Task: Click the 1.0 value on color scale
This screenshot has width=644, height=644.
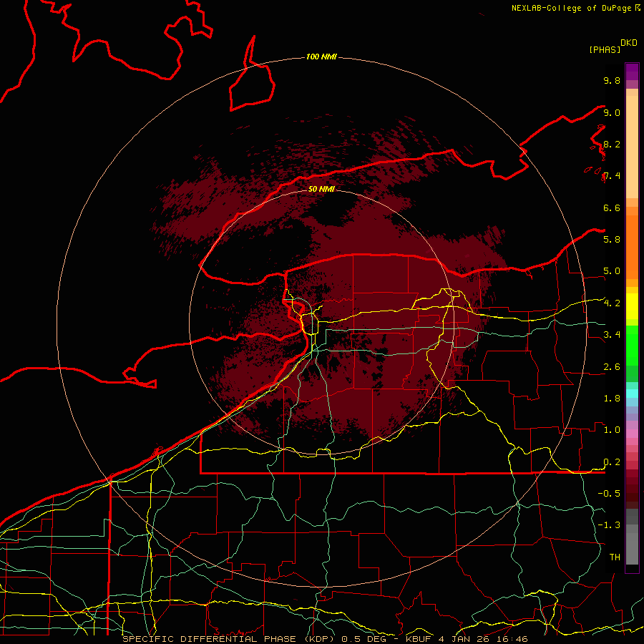Action: coord(612,429)
